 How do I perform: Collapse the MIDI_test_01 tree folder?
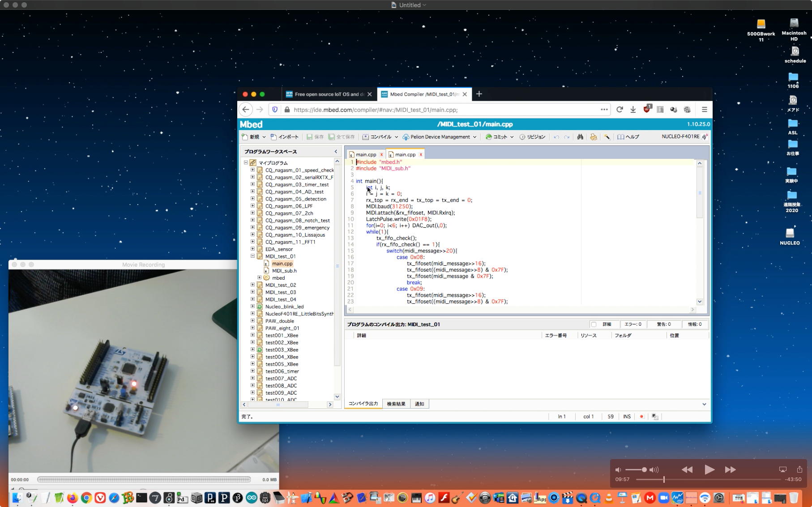click(x=252, y=256)
